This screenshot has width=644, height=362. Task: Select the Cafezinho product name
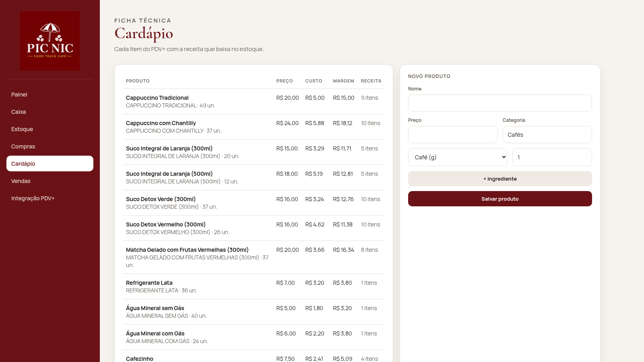pos(140,359)
